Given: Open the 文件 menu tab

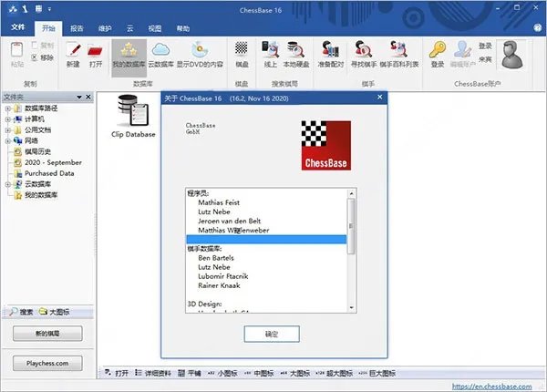Looking at the screenshot, I should [x=16, y=28].
